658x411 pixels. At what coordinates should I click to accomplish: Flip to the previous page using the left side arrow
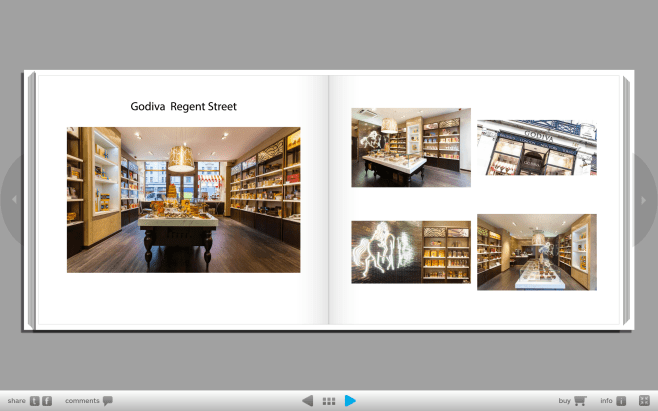coord(13,200)
